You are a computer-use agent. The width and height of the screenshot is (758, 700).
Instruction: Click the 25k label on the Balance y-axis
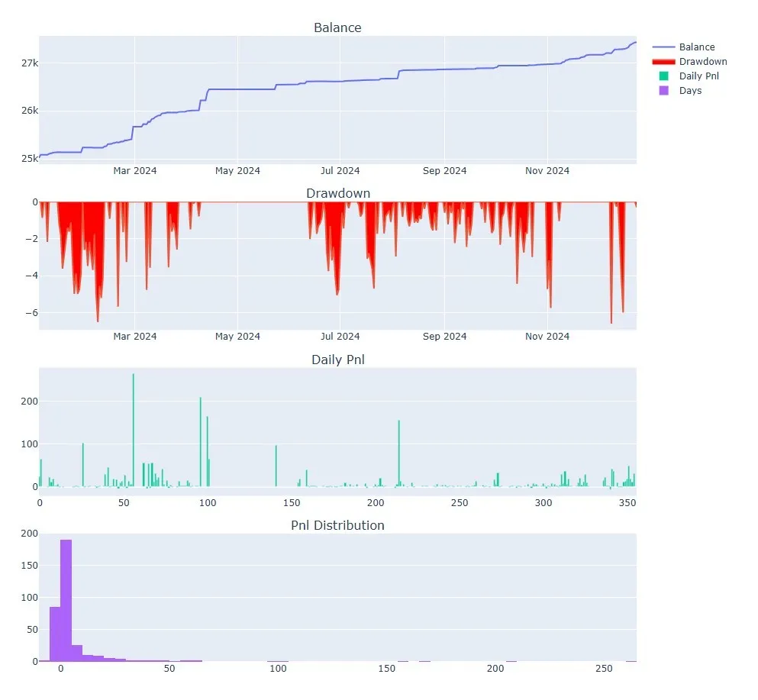pyautogui.click(x=30, y=159)
